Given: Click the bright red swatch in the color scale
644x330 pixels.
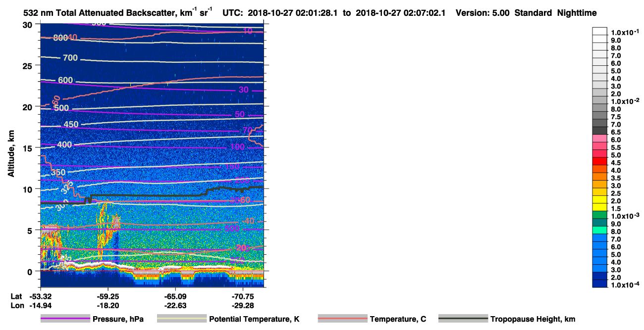Looking at the screenshot, I should click(599, 161).
